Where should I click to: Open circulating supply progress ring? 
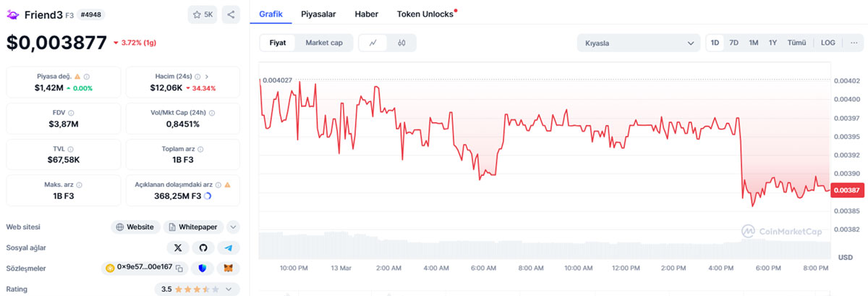point(208,196)
